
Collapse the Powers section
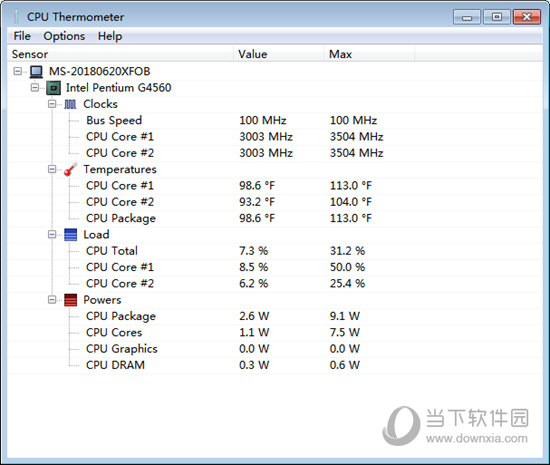point(52,299)
